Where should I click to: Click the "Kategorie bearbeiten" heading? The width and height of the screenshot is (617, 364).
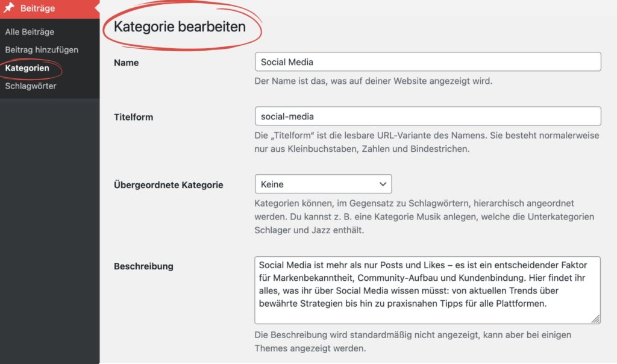coord(181,27)
